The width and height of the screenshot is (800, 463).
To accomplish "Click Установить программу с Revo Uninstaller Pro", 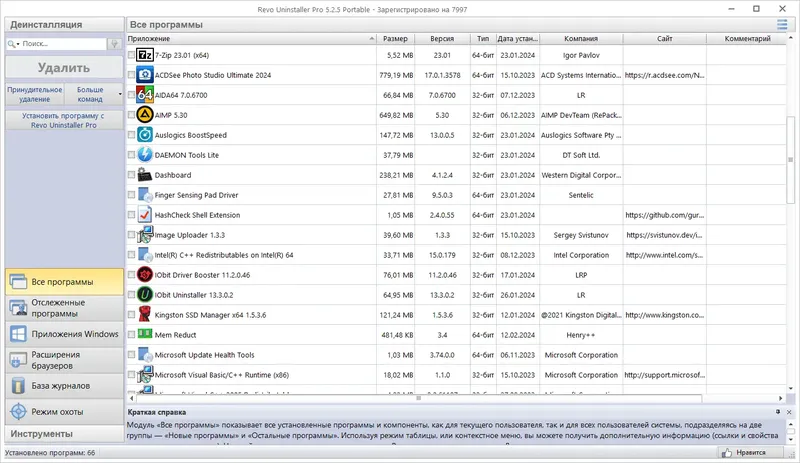I will point(64,120).
